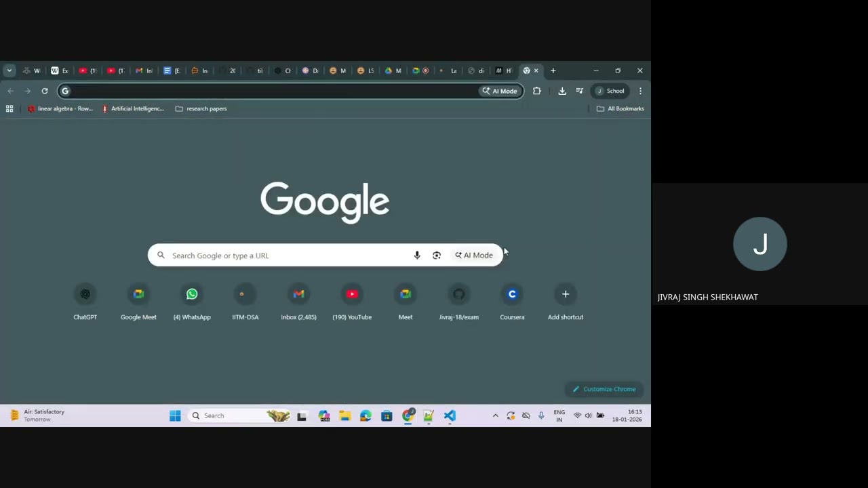Open Google Lens image search icon
Viewport: 868px width, 488px height.
437,256
